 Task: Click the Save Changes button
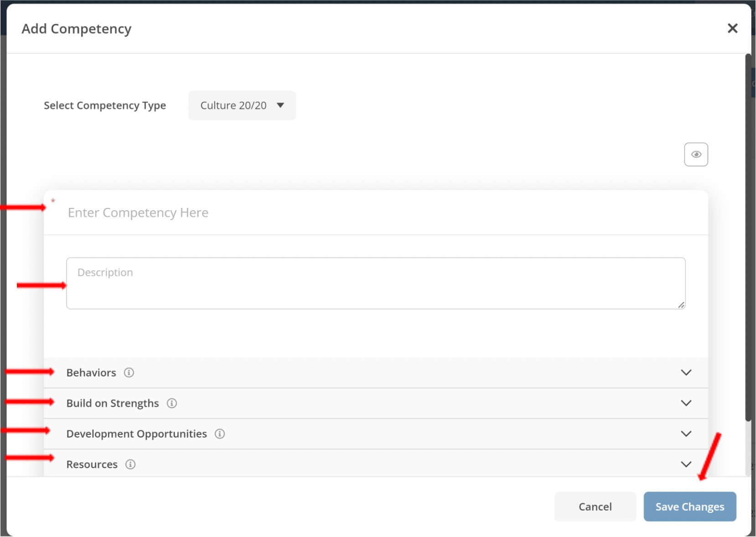point(690,506)
